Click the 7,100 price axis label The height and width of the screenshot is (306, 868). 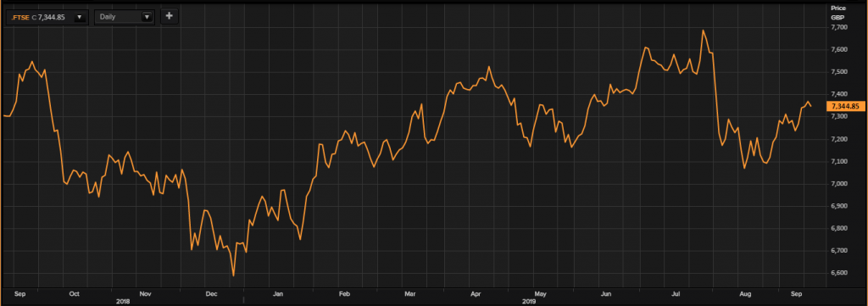coord(840,162)
